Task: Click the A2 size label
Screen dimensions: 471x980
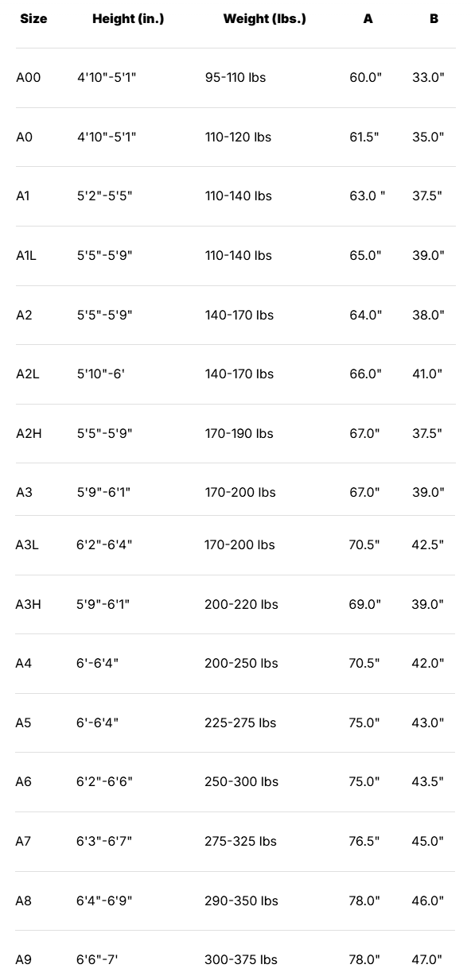Action: click(24, 315)
